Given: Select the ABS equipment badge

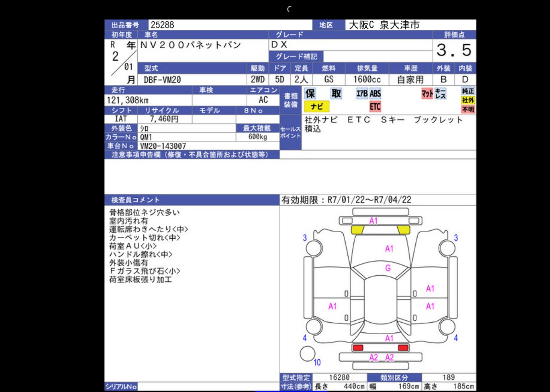Looking at the screenshot, I should 375,94.
